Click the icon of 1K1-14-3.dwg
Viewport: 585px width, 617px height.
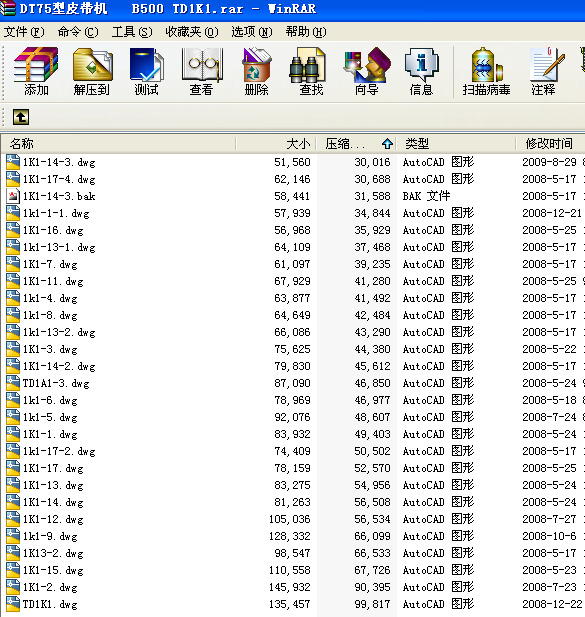click(x=13, y=162)
